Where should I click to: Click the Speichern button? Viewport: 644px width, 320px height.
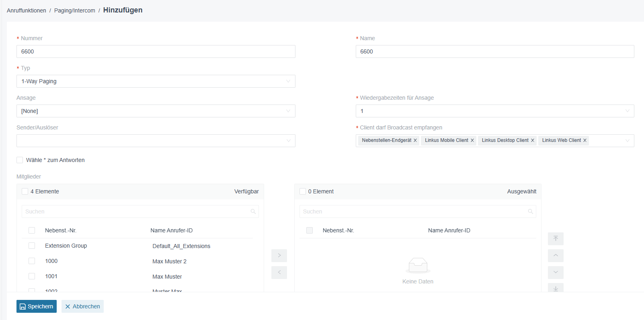[x=37, y=306]
